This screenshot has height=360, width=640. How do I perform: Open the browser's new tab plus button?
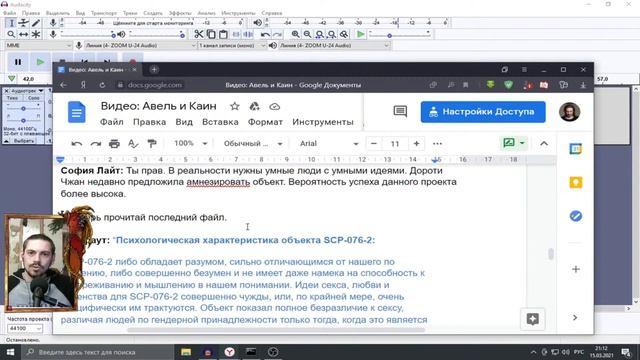pyautogui.click(x=154, y=70)
